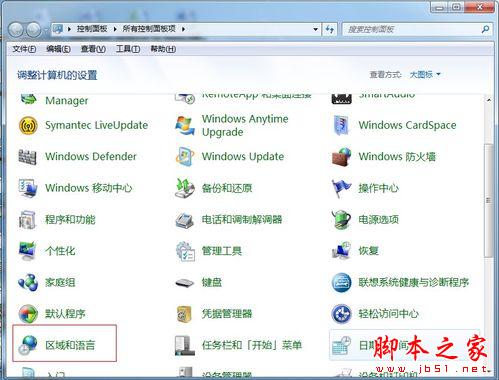Click the 管理工具 label
Viewport: 499px width, 380px height.
(222, 251)
